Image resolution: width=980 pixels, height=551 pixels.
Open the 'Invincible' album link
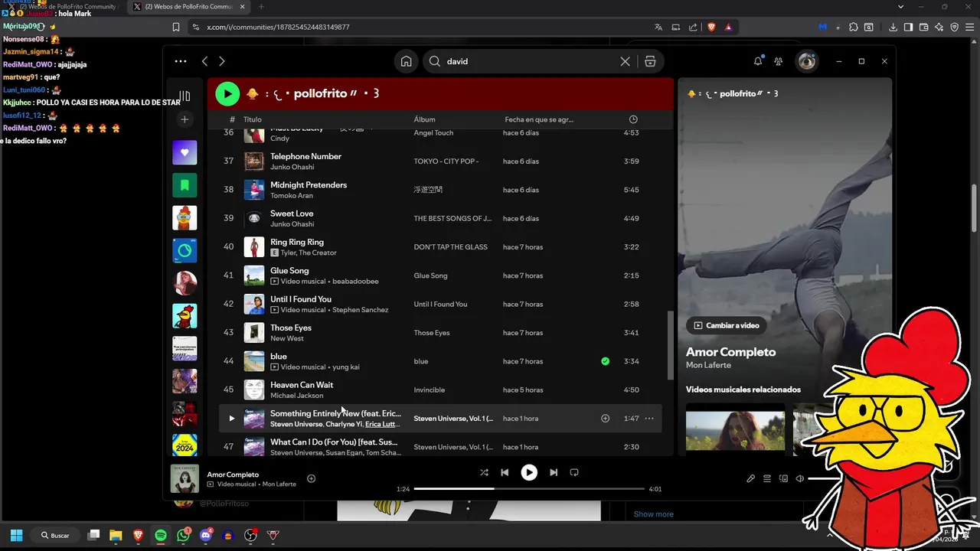[430, 390]
